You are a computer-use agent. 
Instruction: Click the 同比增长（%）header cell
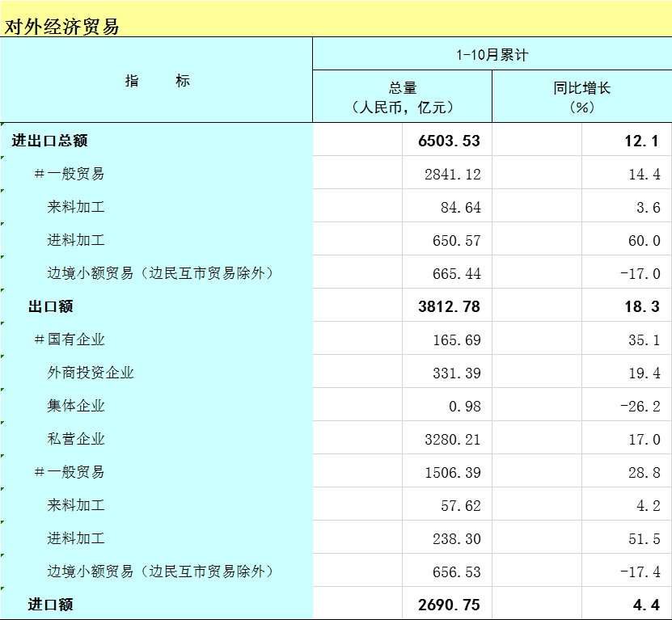click(581, 97)
